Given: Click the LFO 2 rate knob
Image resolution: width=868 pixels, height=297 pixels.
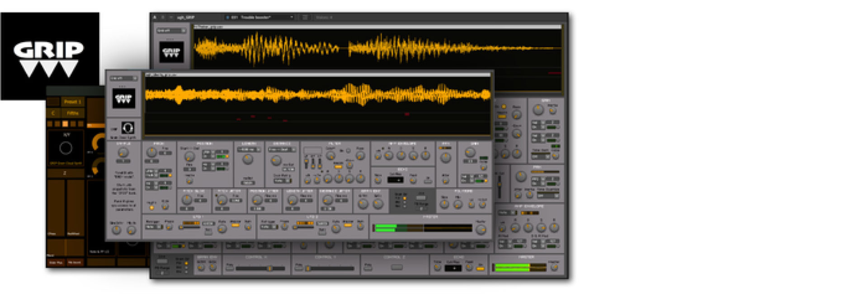Looking at the screenshot, I should [335, 229].
